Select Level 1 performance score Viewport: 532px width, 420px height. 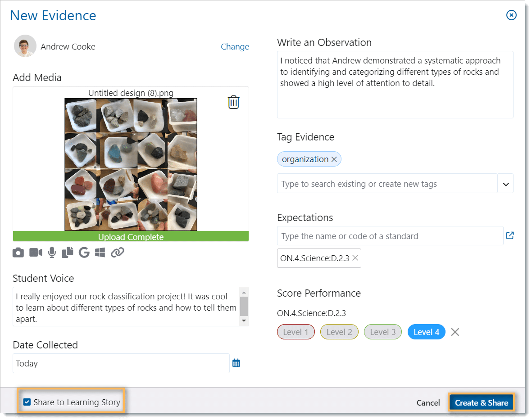(x=296, y=332)
